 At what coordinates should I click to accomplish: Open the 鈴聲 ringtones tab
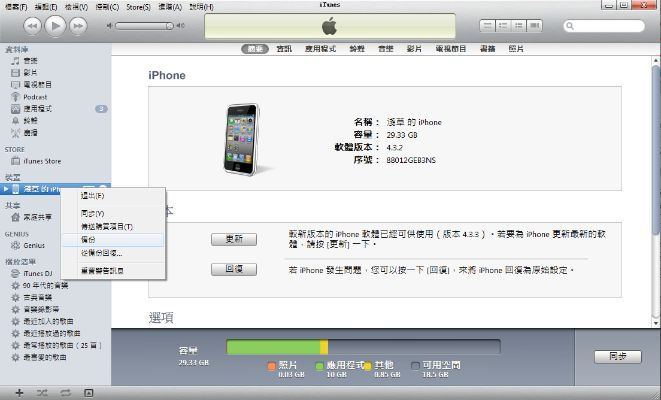[357, 49]
